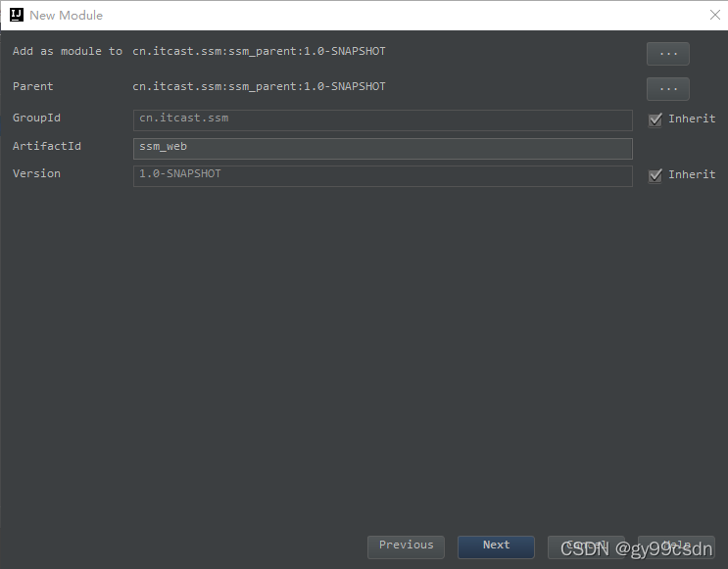Close the New Module dialog
The image size is (728, 569).
(x=715, y=15)
